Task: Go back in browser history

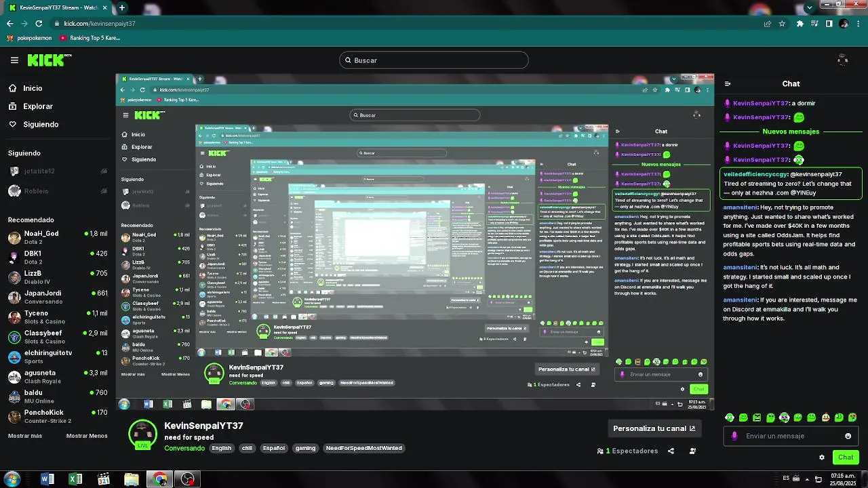Action: (9, 23)
